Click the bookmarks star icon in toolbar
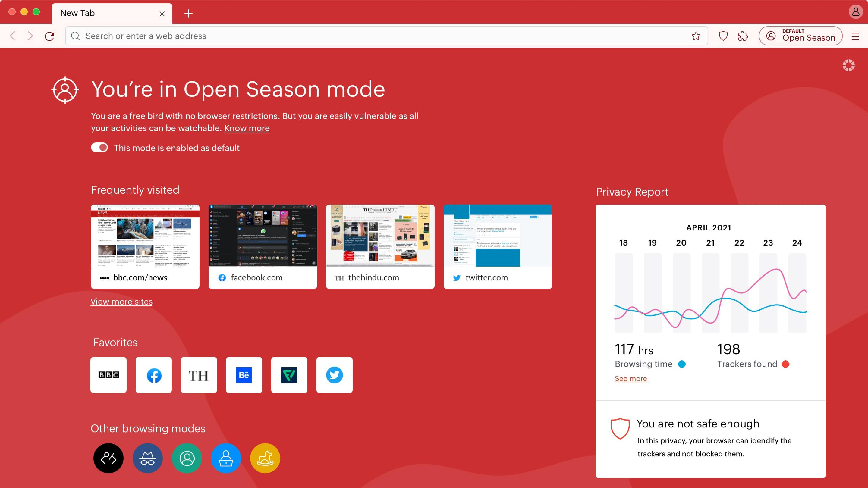The width and height of the screenshot is (868, 488). point(696,36)
